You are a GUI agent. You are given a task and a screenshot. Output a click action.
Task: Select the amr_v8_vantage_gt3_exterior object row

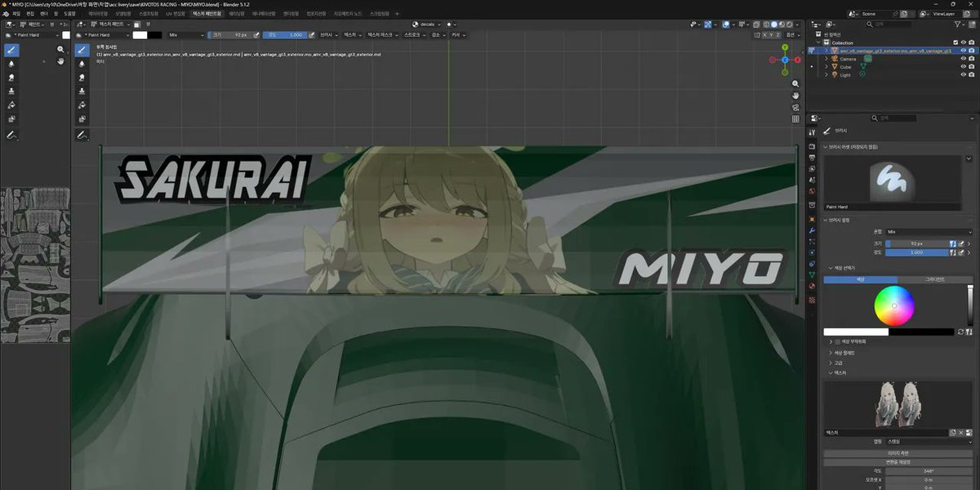point(894,51)
